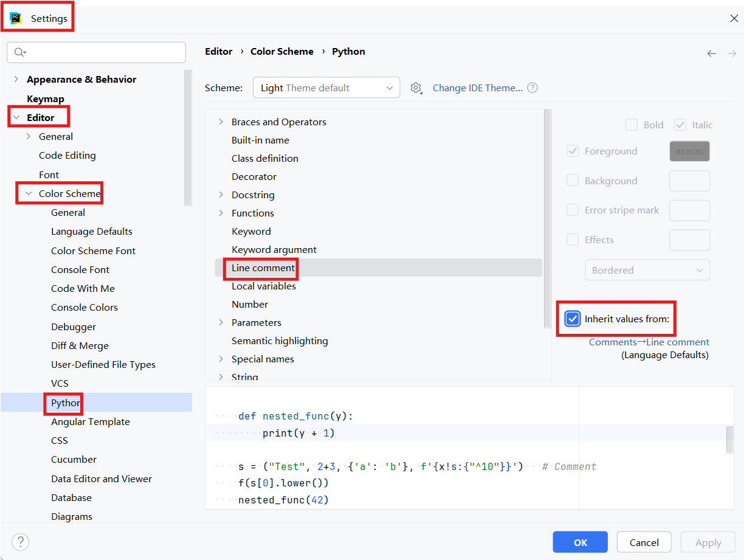
Task: Click the Foreground color swatch
Action: pos(690,151)
